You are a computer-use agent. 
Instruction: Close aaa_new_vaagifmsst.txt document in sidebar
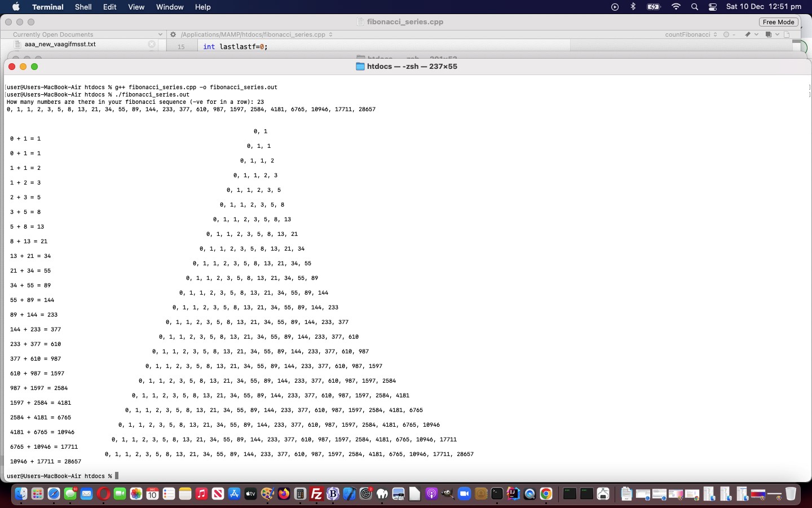(x=152, y=44)
